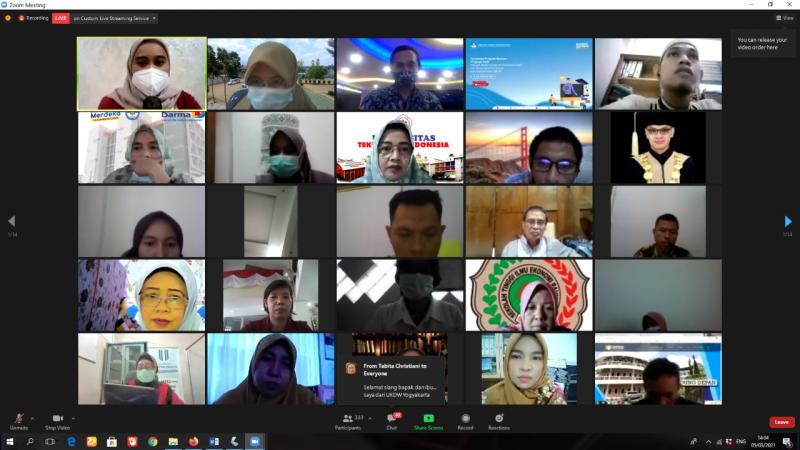The image size is (800, 450).
Task: Open the Chat panel
Action: pos(392,420)
